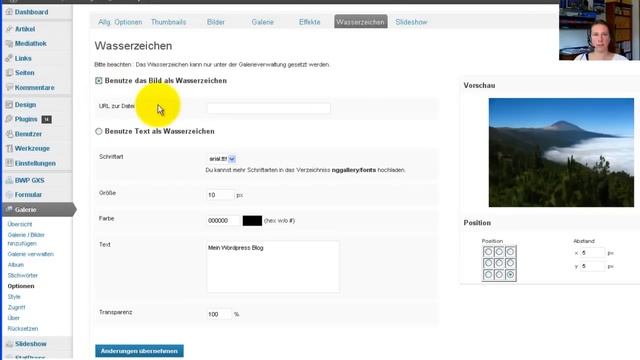Open the Über submenu link
The image size is (640, 360).
pyautogui.click(x=13, y=318)
